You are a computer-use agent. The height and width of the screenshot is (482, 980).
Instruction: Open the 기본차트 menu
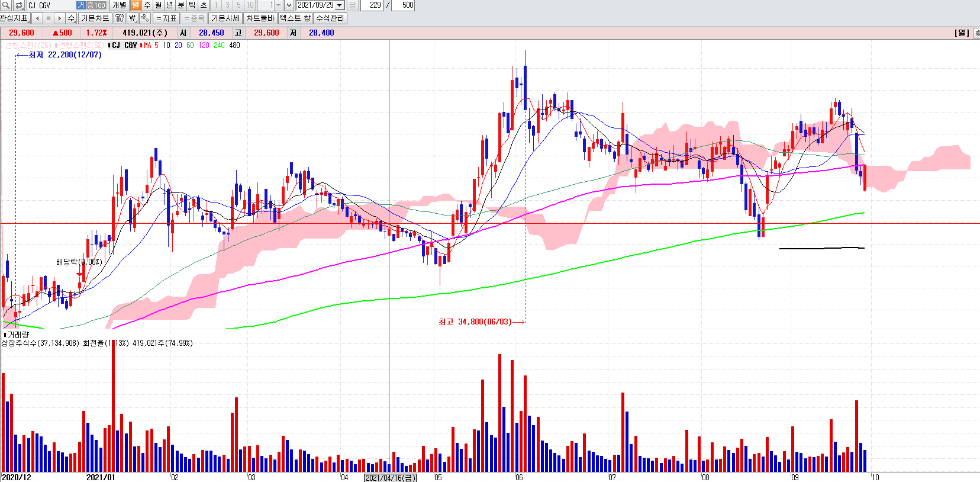click(95, 18)
